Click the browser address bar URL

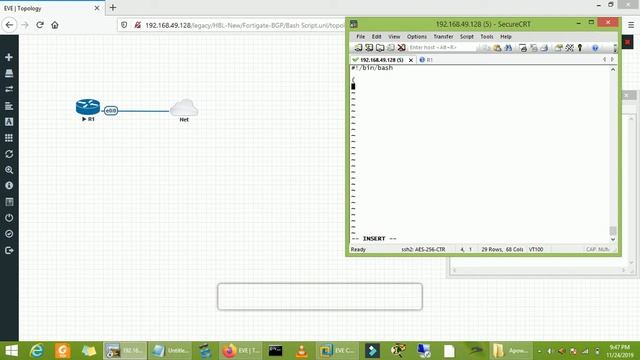tap(245, 25)
